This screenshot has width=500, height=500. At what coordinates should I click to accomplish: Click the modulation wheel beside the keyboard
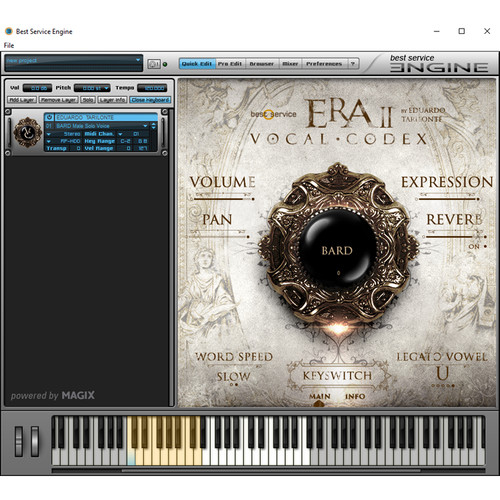pyautogui.click(x=35, y=441)
